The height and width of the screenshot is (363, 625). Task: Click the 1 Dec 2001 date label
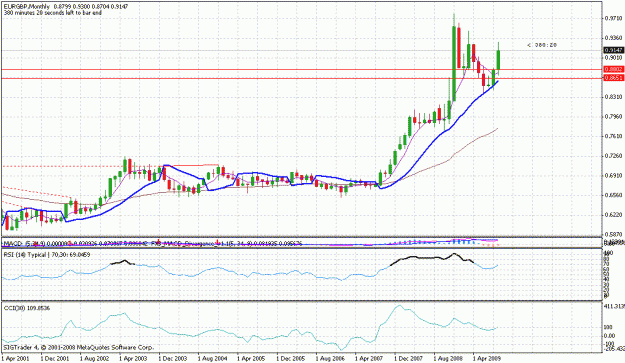(x=55, y=358)
